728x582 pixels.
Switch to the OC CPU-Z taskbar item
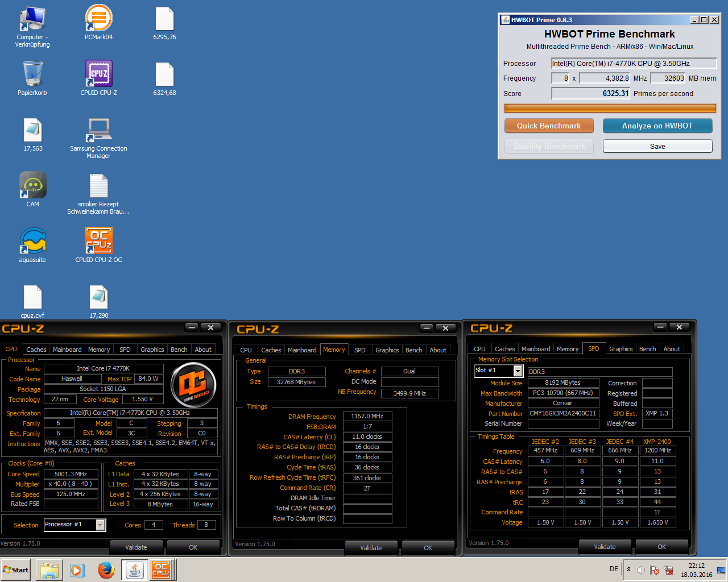pyautogui.click(x=162, y=570)
